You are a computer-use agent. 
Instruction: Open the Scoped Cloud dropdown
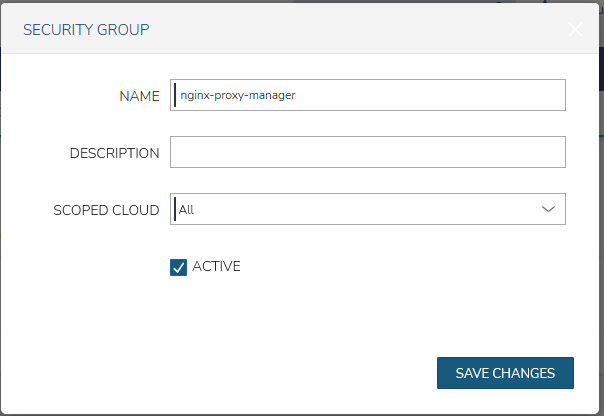pos(368,209)
